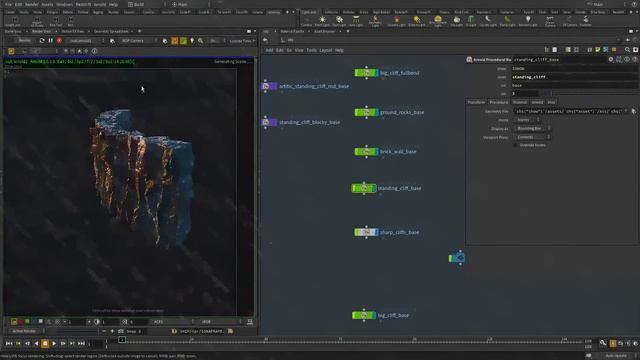Toggle display flag on sharp_cliffs_base node

pos(376,232)
